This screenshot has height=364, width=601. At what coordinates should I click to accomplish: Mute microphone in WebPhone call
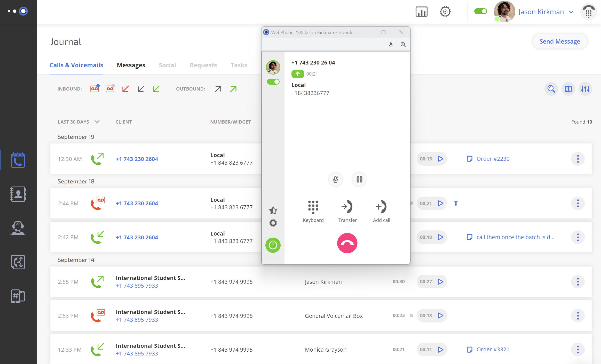[335, 179]
